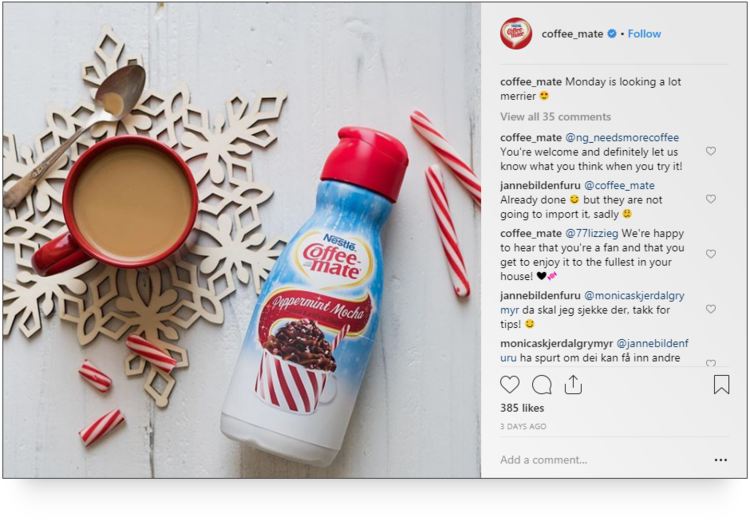Open the three-dot more options menu
The width and height of the screenshot is (750, 525).
click(721, 460)
